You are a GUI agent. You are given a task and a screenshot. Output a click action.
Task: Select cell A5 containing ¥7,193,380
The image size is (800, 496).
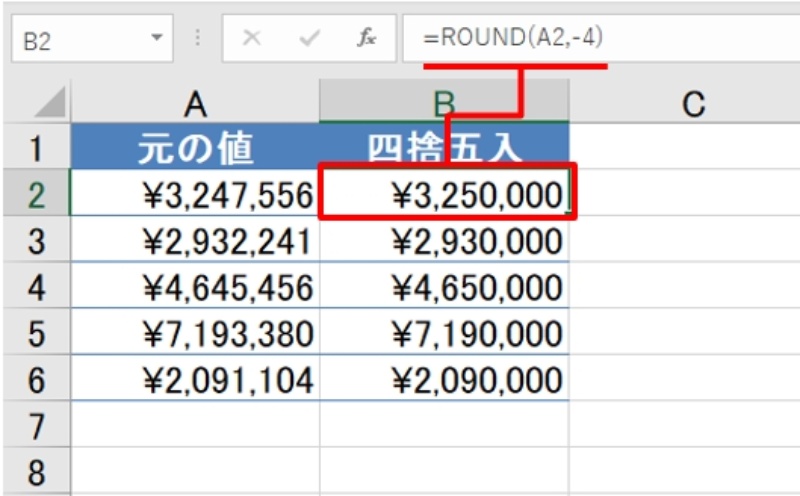point(195,334)
